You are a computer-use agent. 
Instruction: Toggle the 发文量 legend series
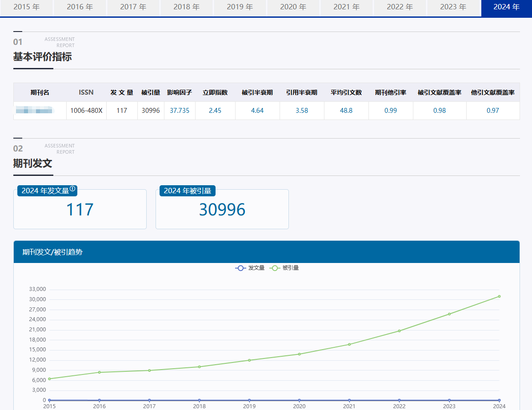coord(250,268)
